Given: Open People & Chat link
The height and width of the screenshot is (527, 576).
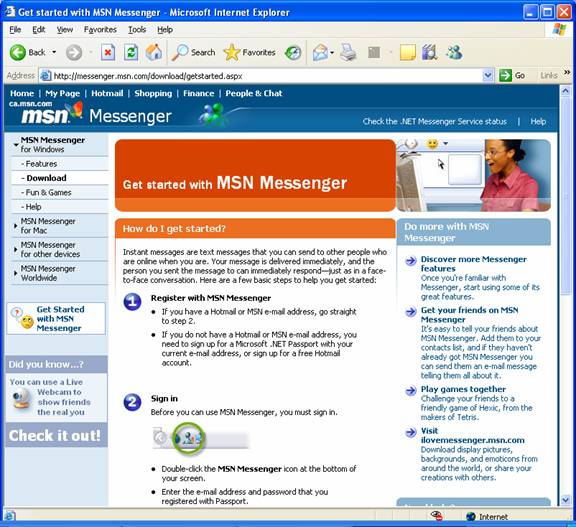Looking at the screenshot, I should coord(254,93).
